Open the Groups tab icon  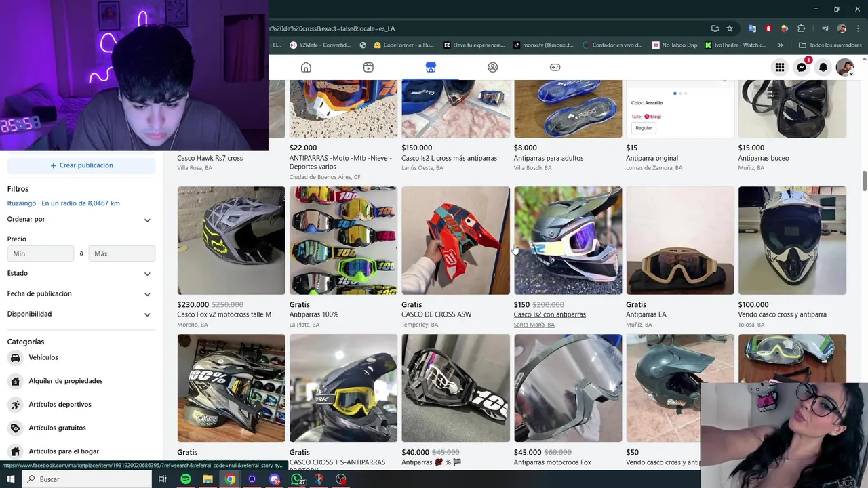point(493,67)
